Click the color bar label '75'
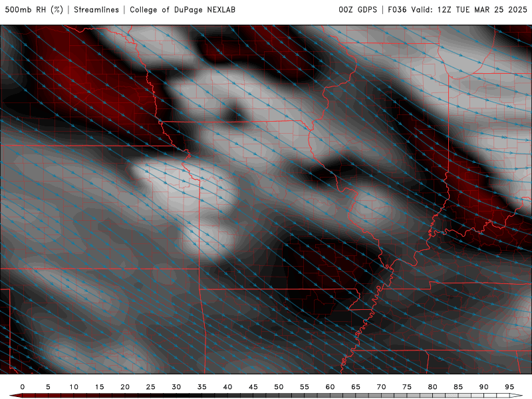The width and height of the screenshot is (532, 399). point(407,387)
